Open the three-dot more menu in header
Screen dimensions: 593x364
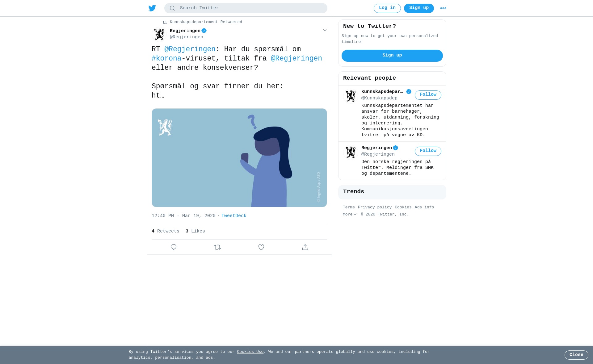tap(443, 8)
